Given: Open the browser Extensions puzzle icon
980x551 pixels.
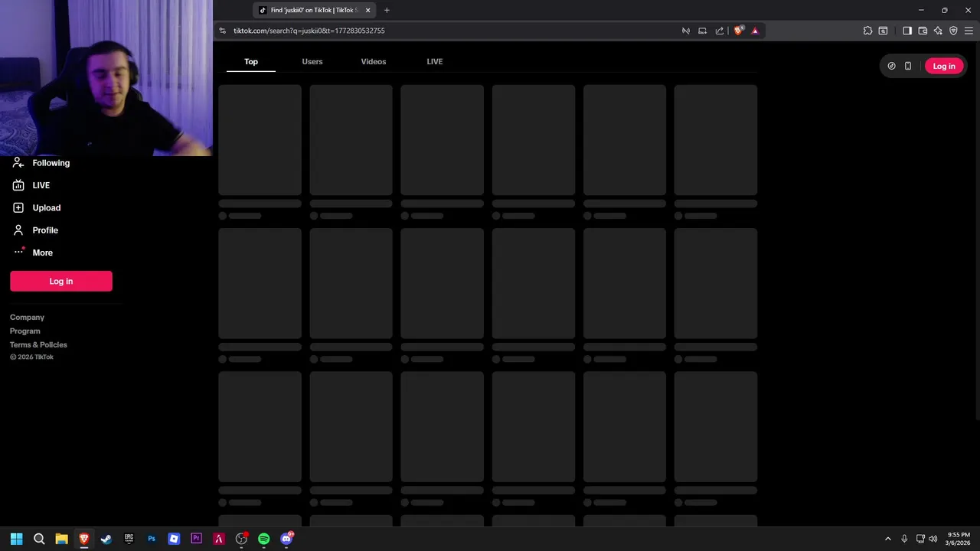Looking at the screenshot, I should (x=867, y=31).
